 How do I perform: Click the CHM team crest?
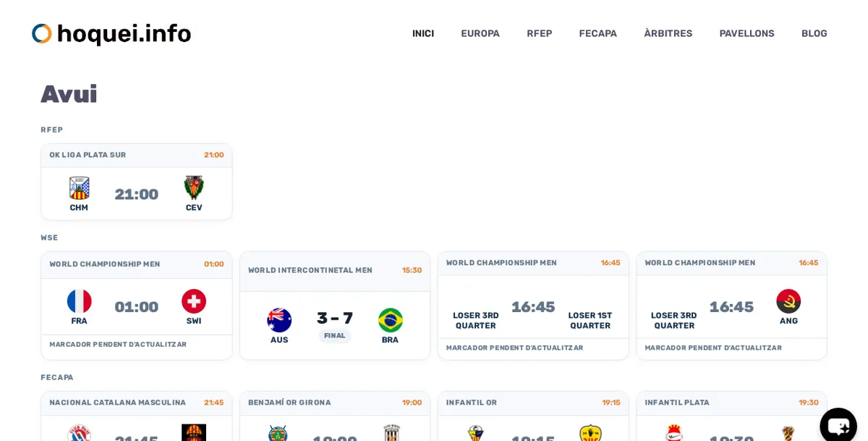79,188
